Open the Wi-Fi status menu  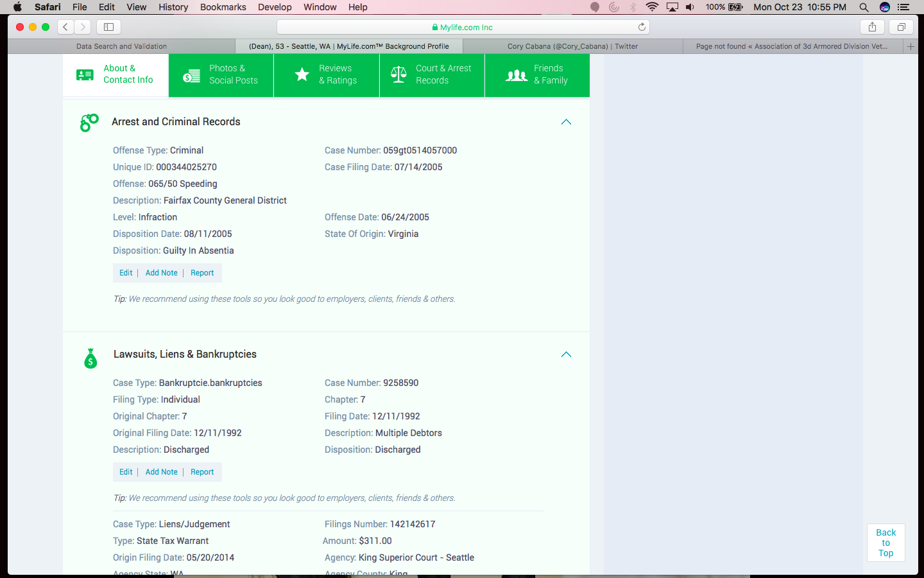tap(652, 7)
